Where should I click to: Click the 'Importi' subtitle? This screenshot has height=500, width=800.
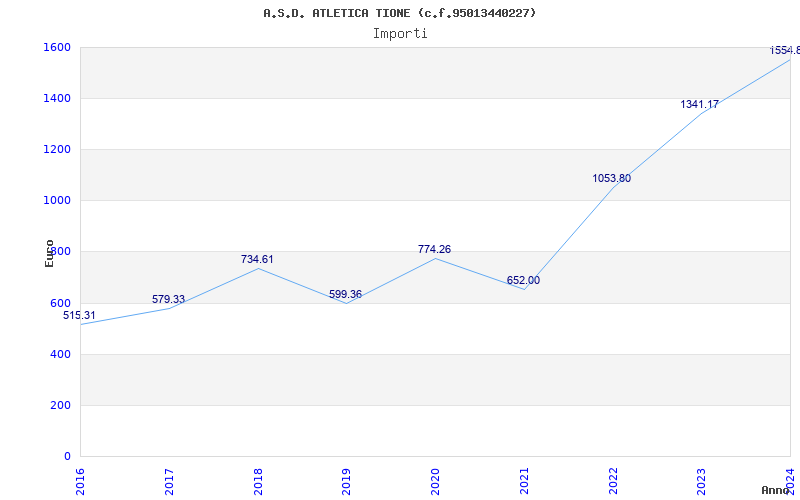(400, 34)
